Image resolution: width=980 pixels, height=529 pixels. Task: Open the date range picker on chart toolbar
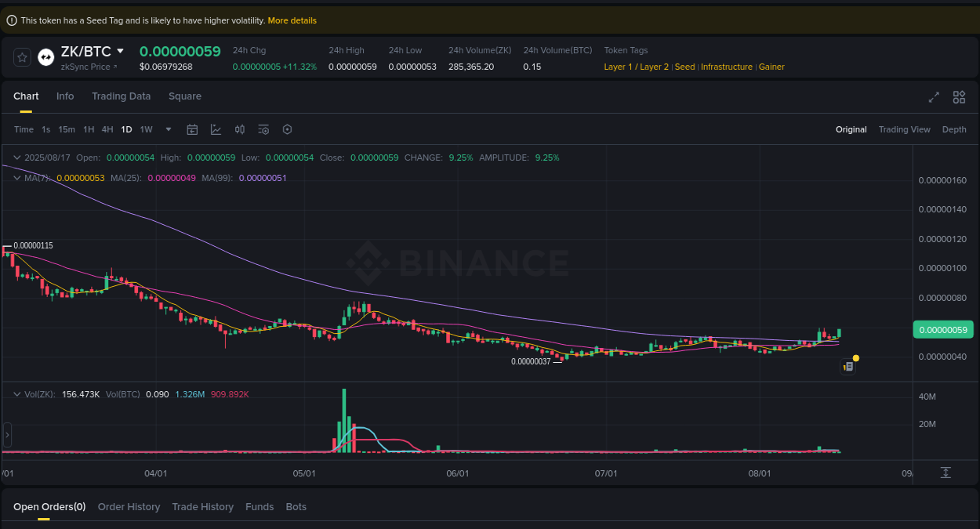pos(192,129)
